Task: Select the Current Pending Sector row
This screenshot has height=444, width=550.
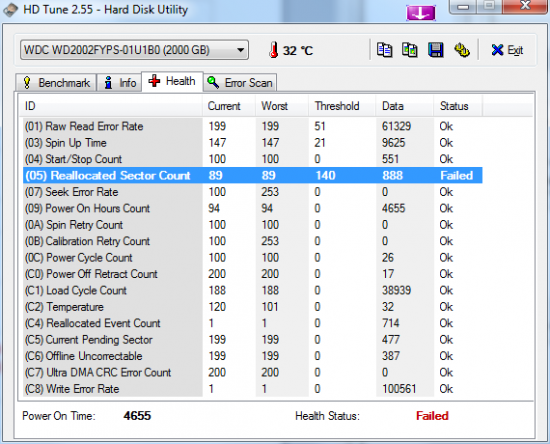Action: click(253, 340)
